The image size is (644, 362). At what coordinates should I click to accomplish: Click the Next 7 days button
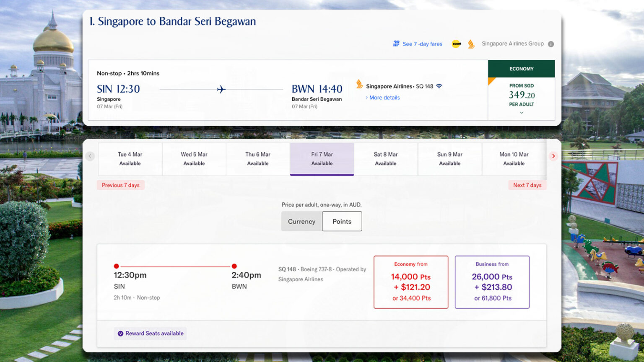[527, 185]
